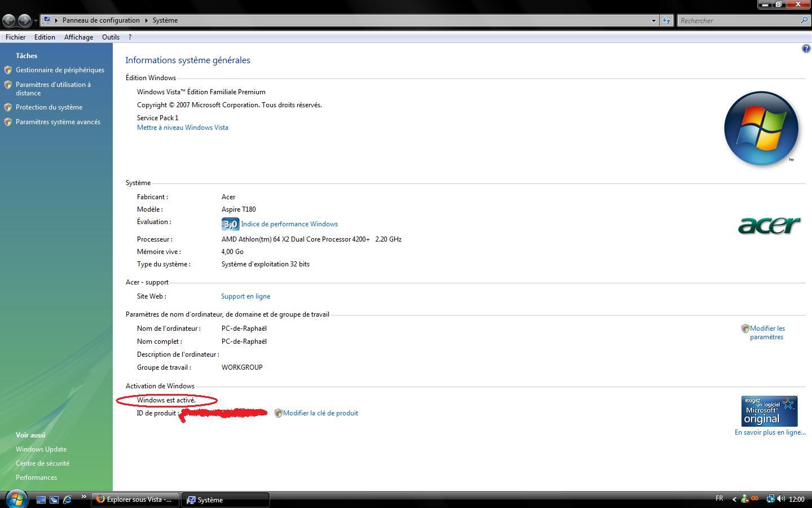Click 'Système d'exploitation 32 bits' value
Image resolution: width=812 pixels, height=508 pixels.
coord(266,264)
